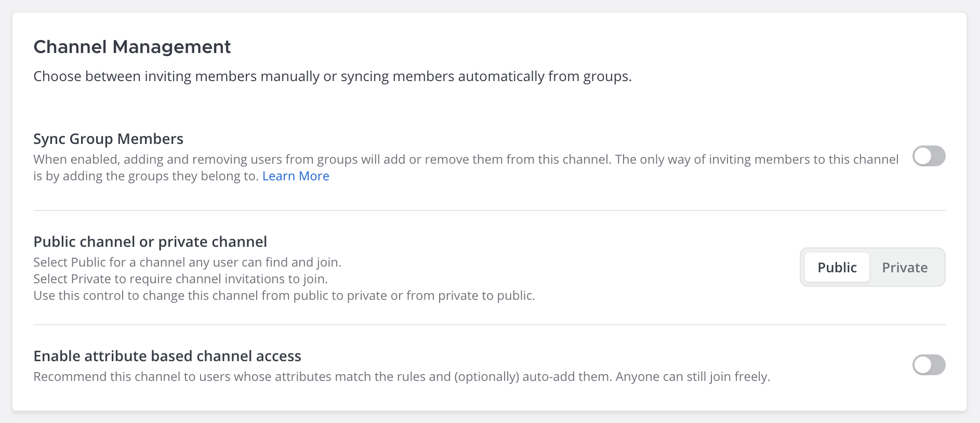Click the 'Choose between inviting members manually' description
Screen dimensions: 980x423
pyautogui.click(x=333, y=76)
